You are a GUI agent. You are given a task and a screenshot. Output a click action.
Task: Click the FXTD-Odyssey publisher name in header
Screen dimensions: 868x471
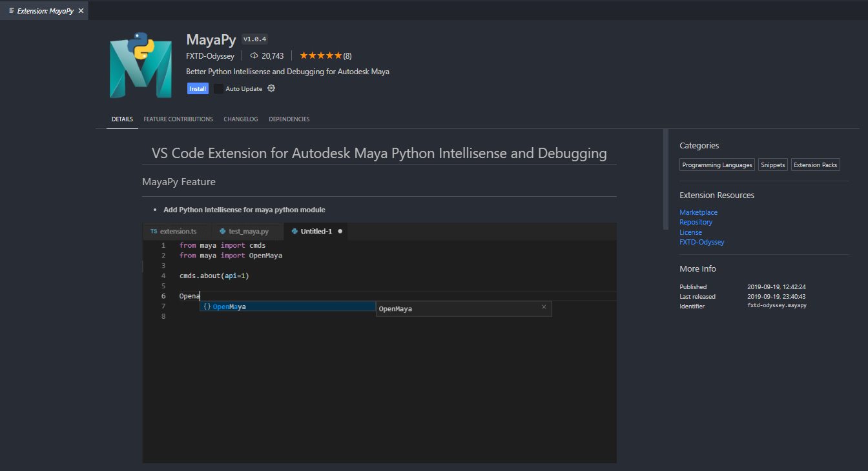[210, 56]
